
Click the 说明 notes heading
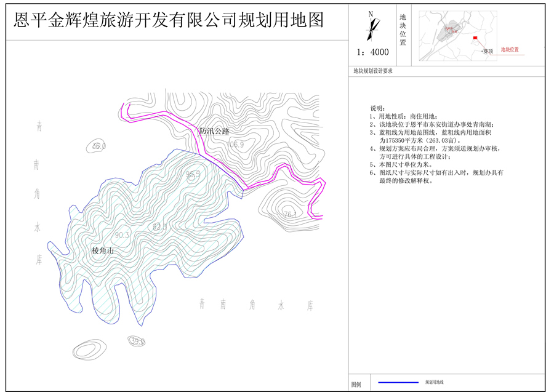377,107
